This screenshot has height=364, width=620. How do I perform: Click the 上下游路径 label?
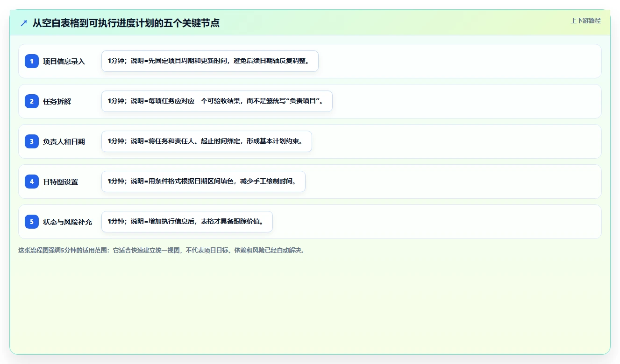tap(585, 21)
